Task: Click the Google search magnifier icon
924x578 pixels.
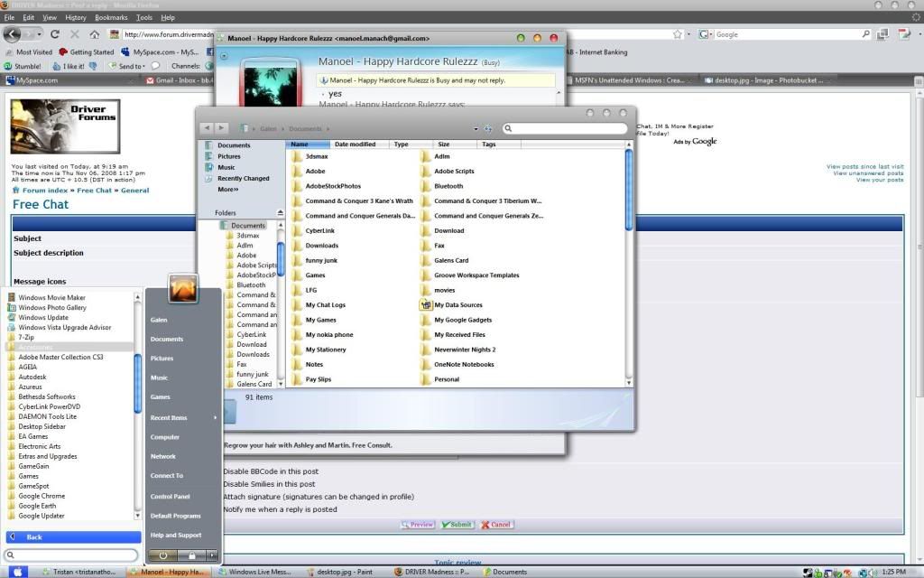Action: point(865,34)
